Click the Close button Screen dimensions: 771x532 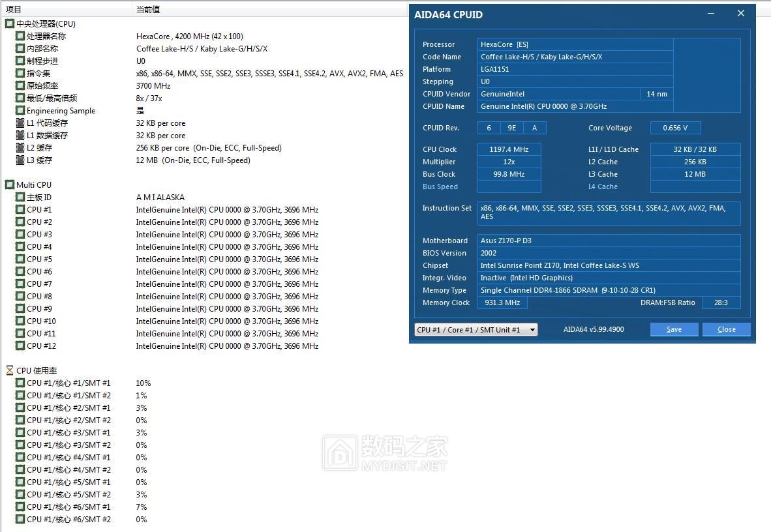pos(726,329)
